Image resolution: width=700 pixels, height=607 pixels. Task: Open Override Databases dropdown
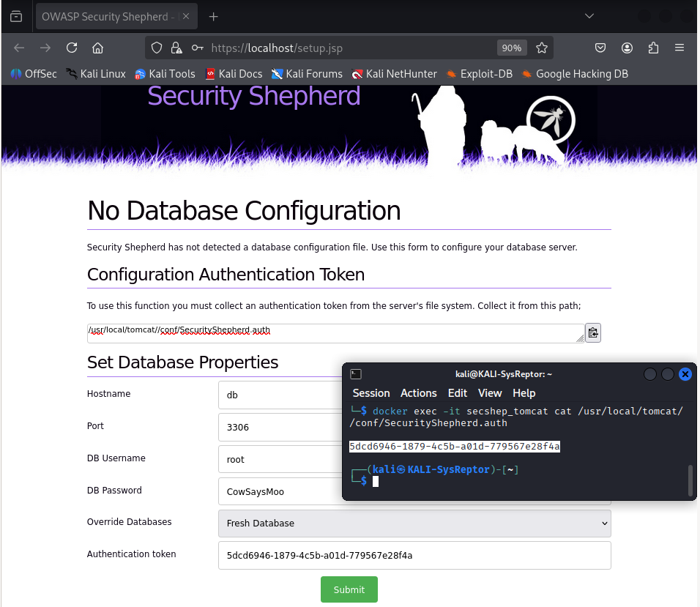point(414,523)
